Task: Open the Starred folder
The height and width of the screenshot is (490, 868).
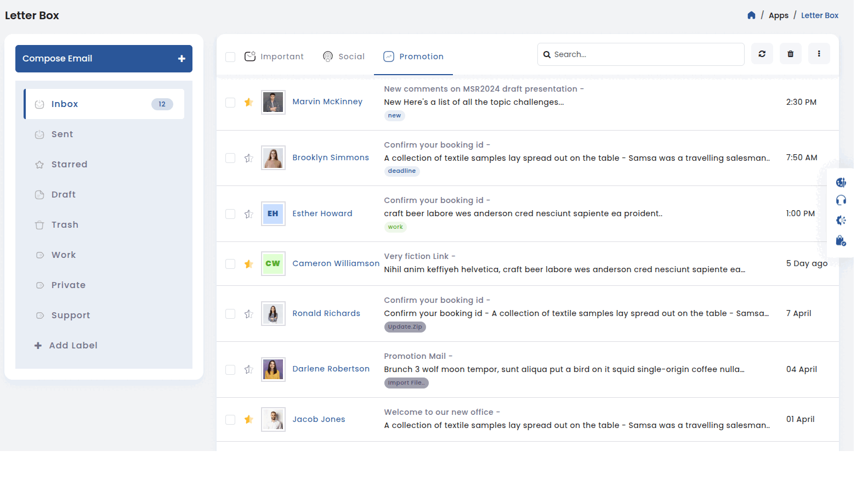Action: [x=104, y=165]
